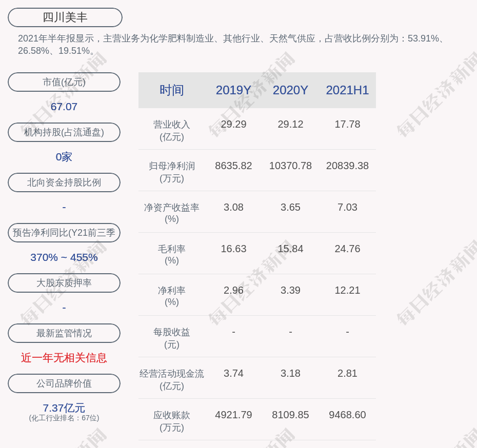
Task: Select the 应收账款(万元) row label
Action: pyautogui.click(x=172, y=421)
